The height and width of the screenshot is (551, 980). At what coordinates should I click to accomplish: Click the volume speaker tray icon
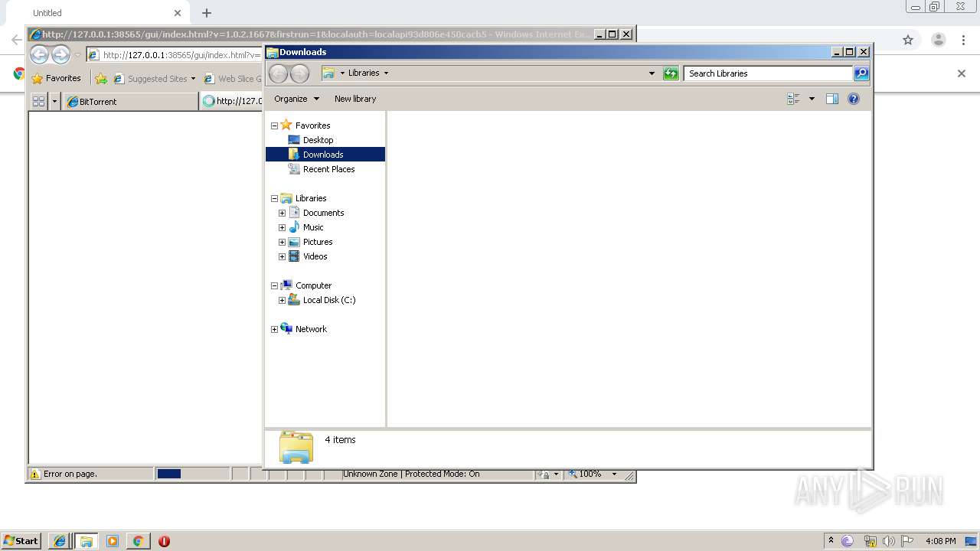tap(889, 541)
